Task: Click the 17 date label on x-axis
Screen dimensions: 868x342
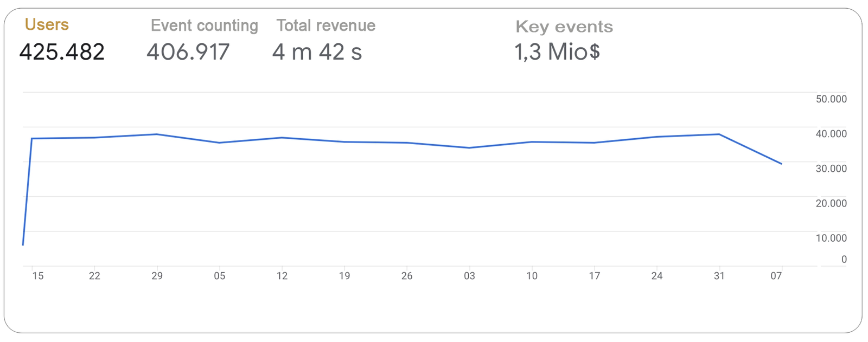Action: pos(595,276)
